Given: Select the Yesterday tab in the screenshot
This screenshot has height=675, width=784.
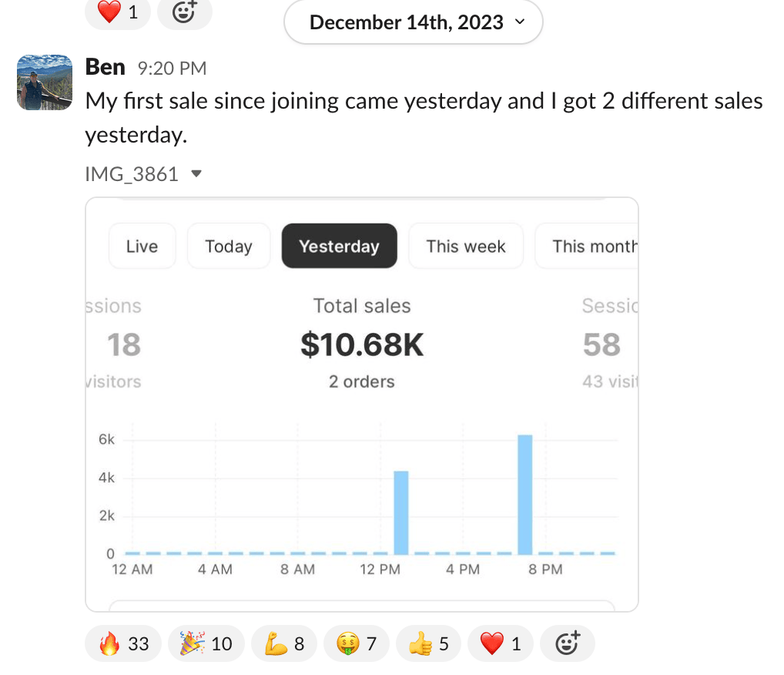Looking at the screenshot, I should point(339,246).
